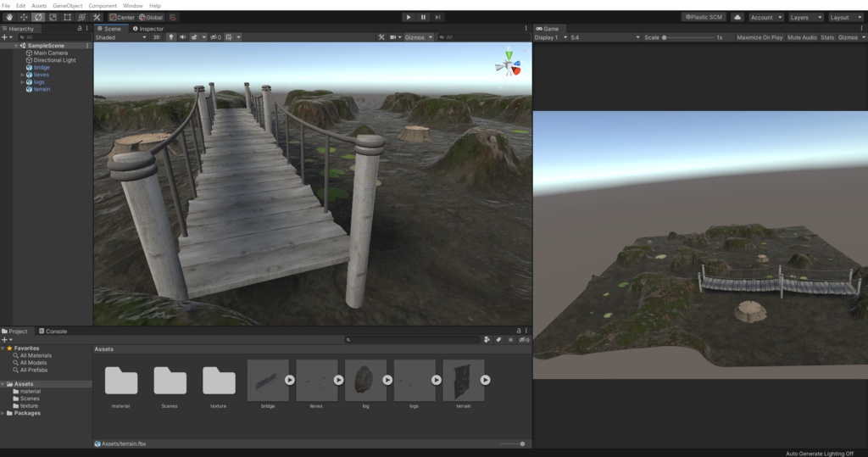Click the favorites star icon in the Project toolbar

pyautogui.click(x=510, y=339)
